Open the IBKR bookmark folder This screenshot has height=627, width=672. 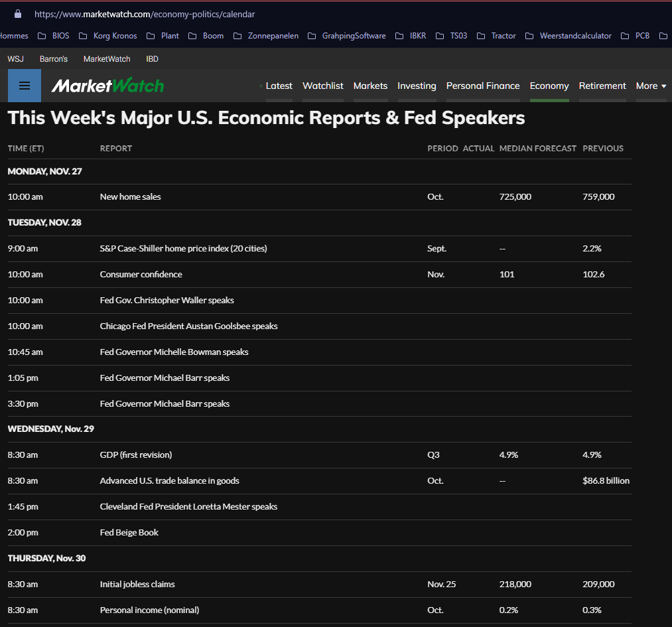(x=411, y=36)
